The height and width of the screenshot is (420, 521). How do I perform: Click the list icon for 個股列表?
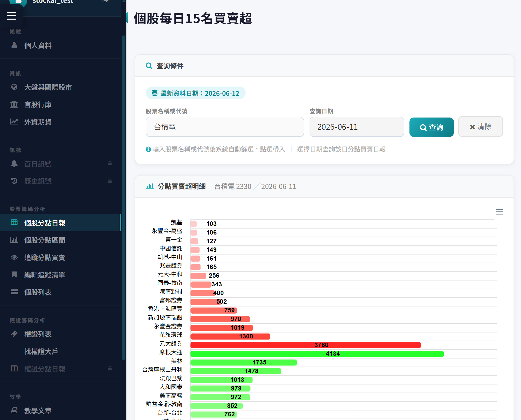[14, 292]
